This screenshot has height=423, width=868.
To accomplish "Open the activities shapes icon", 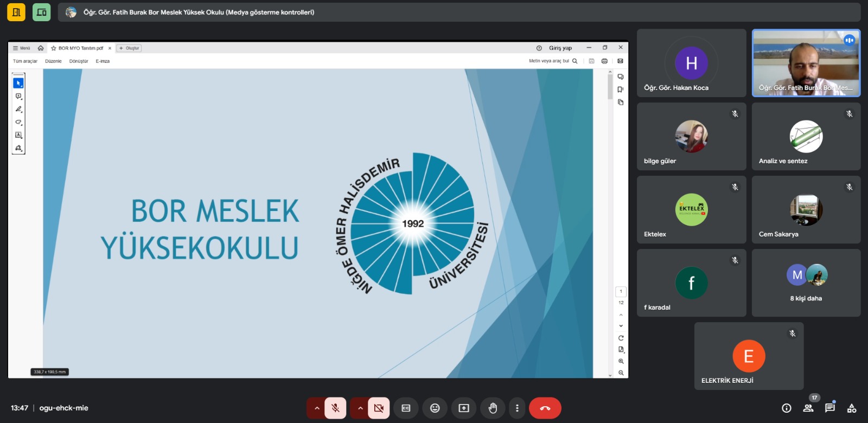I will [852, 408].
